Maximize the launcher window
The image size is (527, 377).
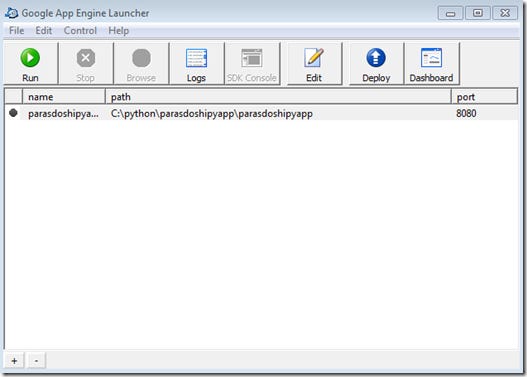click(x=478, y=13)
